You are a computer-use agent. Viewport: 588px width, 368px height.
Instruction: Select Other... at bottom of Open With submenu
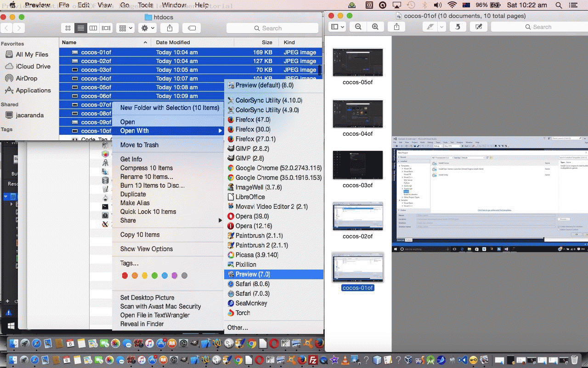[x=237, y=328]
